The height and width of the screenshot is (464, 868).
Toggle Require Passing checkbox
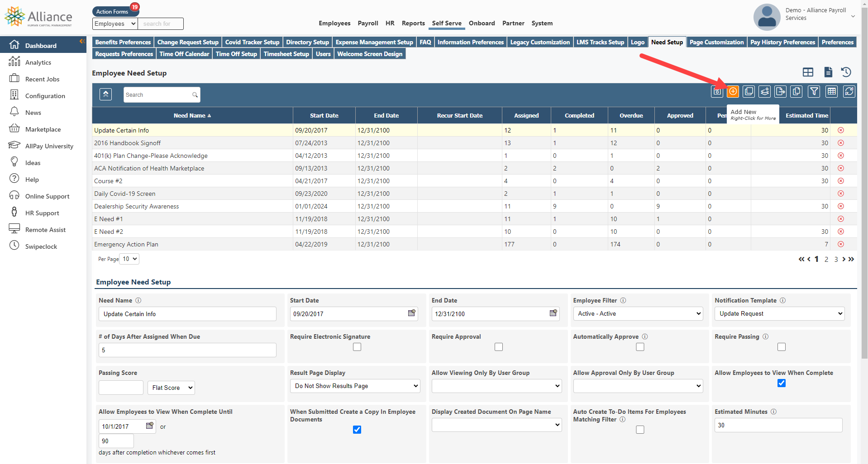(x=782, y=347)
